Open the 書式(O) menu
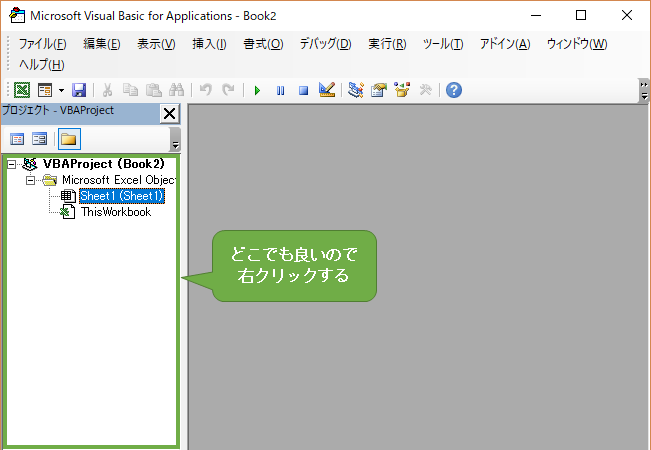Image resolution: width=651 pixels, height=450 pixels. (263, 44)
